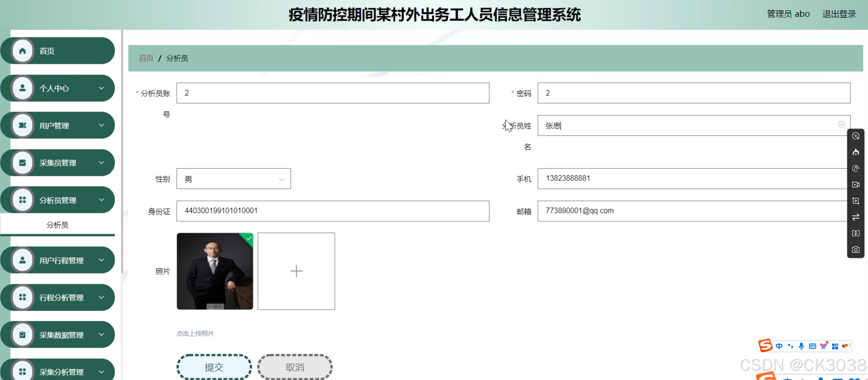Click the camera screenshot icon in dark toolbar
This screenshot has height=380, width=868.
pyautogui.click(x=855, y=249)
